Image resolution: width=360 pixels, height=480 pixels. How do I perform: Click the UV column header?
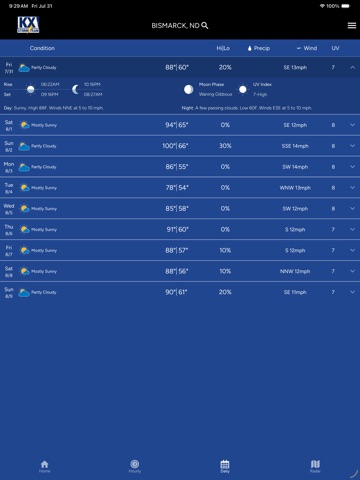335,48
